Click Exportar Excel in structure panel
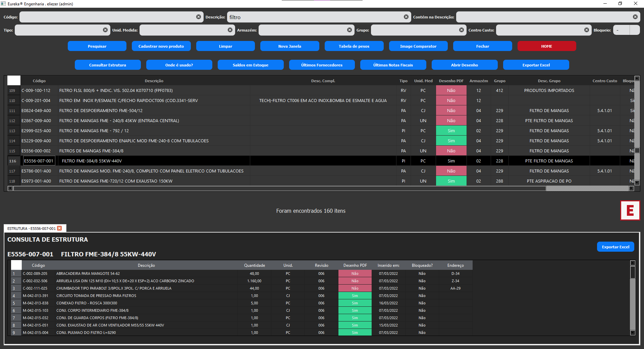This screenshot has height=349, width=644. pos(615,247)
